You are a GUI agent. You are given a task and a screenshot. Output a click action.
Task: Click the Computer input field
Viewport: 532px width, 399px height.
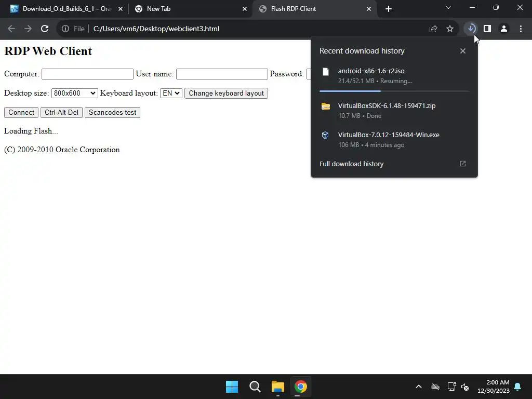87,74
